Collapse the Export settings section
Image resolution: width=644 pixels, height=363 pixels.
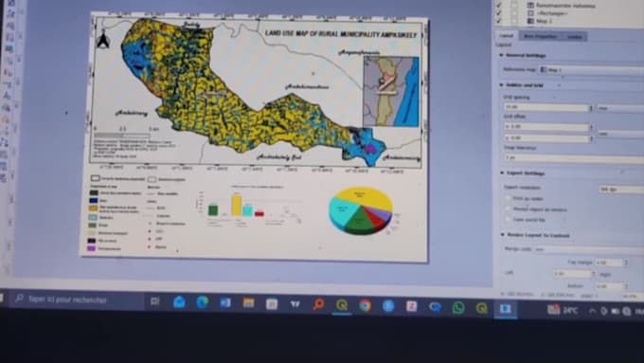pos(502,173)
